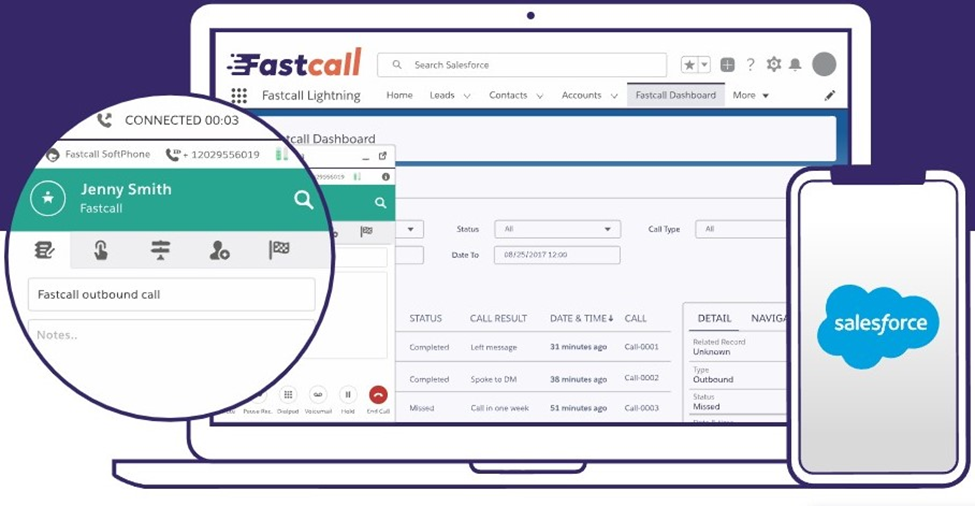
Task: Open the Status filter dropdown
Action: click(557, 229)
